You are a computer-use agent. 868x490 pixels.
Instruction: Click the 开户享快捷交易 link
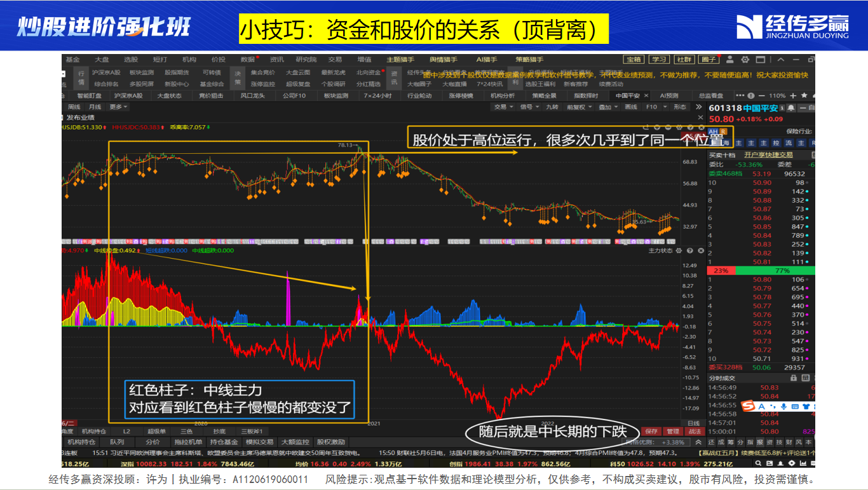coord(769,154)
